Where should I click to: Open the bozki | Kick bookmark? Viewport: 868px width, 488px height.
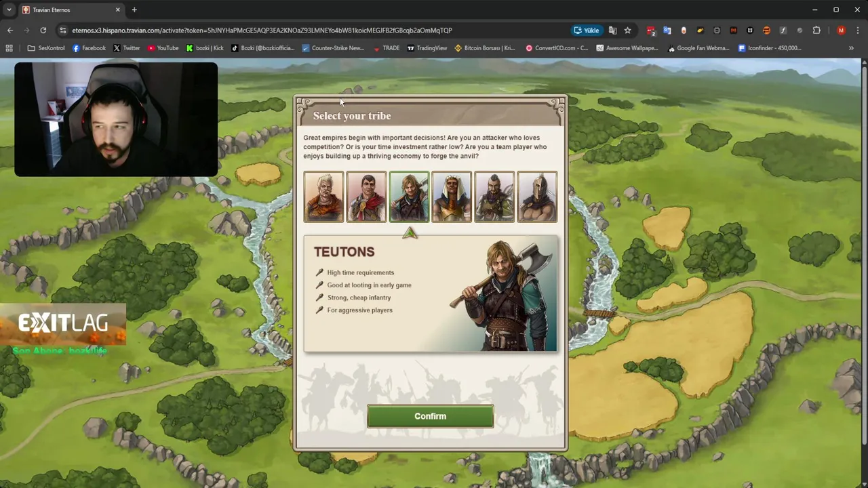click(x=205, y=48)
